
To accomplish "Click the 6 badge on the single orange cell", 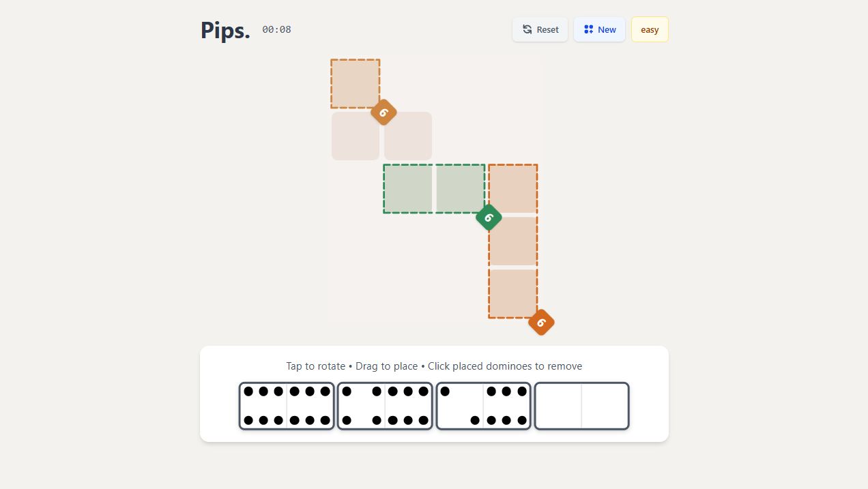I will pyautogui.click(x=384, y=113).
